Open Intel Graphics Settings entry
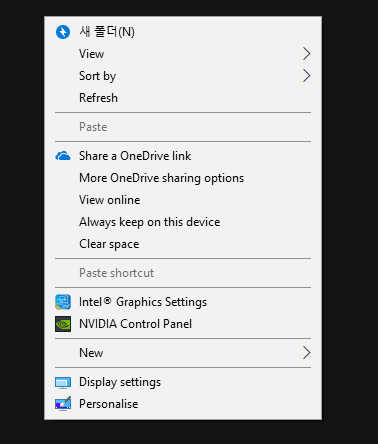Screen dimensions: 378x444 click(143, 302)
